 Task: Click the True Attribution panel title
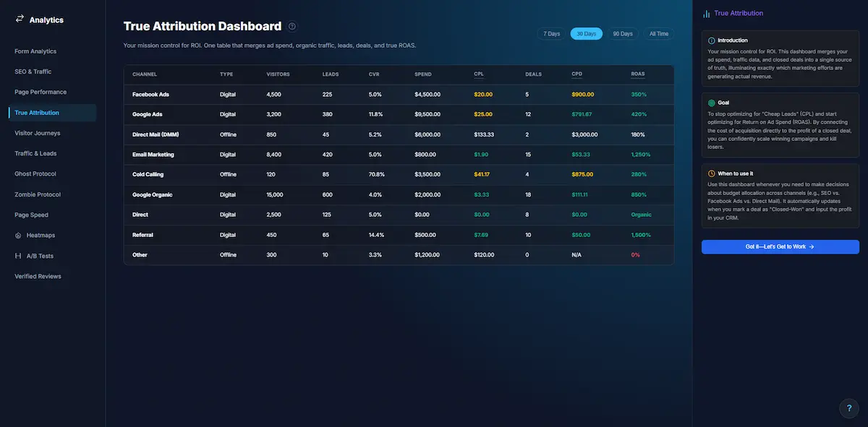[739, 13]
